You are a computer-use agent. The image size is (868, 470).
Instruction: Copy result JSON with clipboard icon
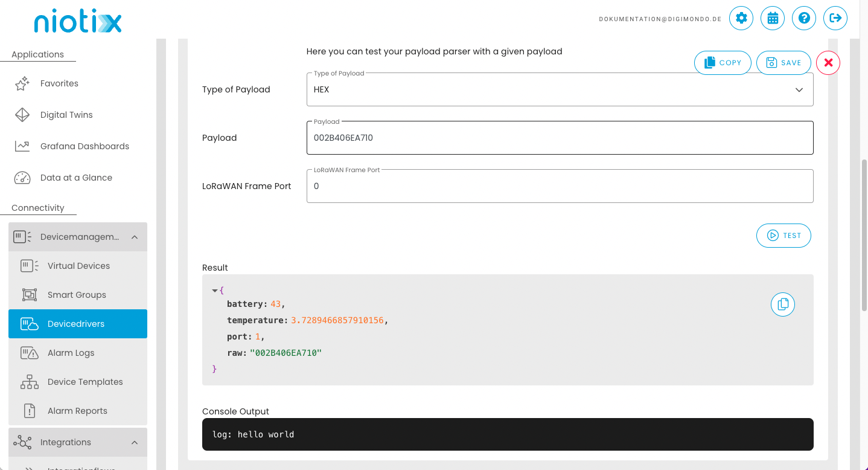pos(783,304)
